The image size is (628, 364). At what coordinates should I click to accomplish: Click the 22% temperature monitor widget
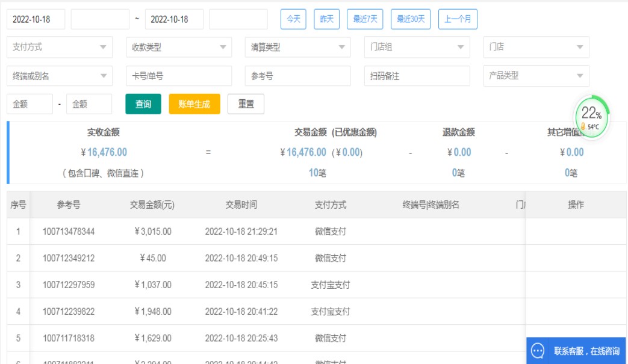click(591, 116)
